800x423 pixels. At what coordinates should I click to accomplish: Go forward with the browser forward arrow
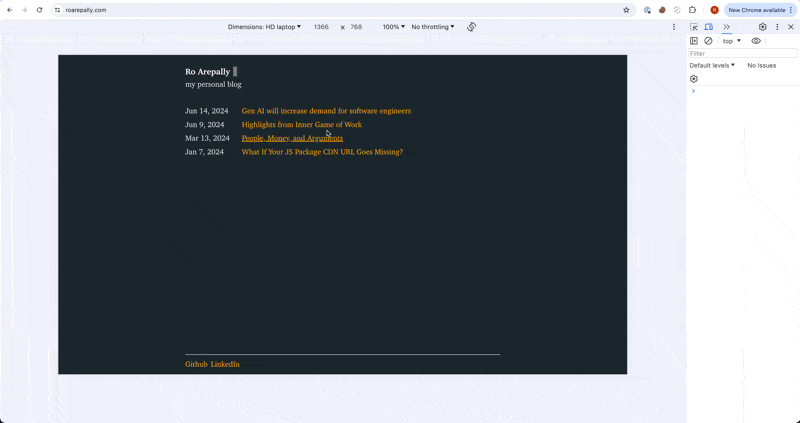[24, 10]
